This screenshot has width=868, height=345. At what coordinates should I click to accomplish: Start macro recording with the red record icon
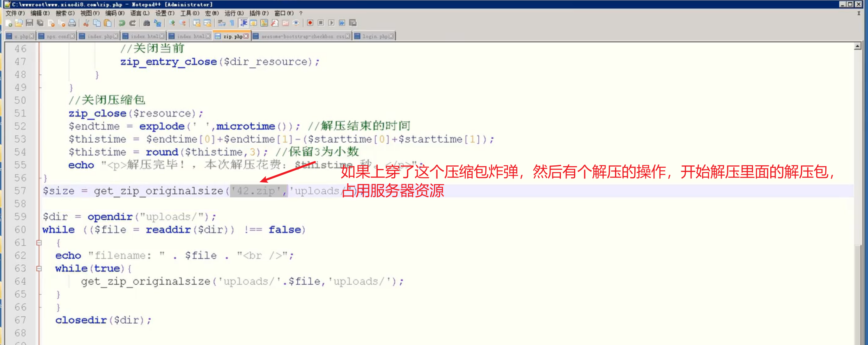coord(310,23)
